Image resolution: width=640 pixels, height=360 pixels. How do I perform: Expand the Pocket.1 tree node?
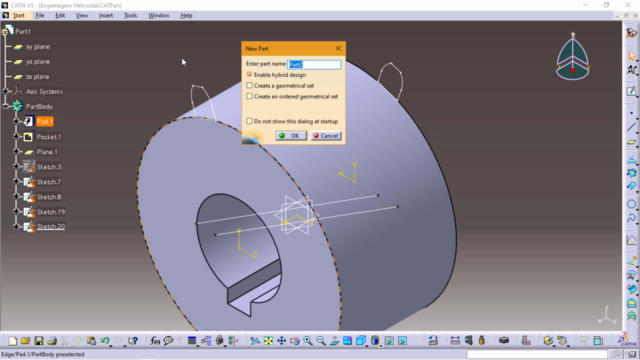pyautogui.click(x=16, y=136)
